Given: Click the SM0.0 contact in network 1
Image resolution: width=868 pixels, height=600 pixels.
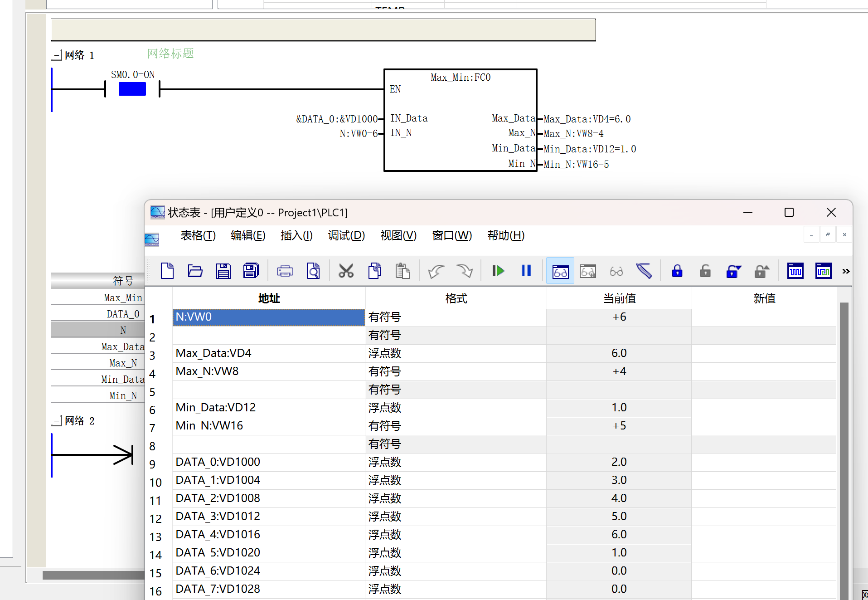Looking at the screenshot, I should [132, 89].
